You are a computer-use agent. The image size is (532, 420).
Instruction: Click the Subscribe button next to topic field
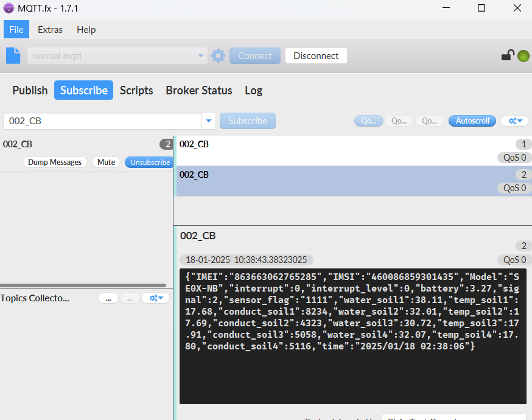[248, 121]
